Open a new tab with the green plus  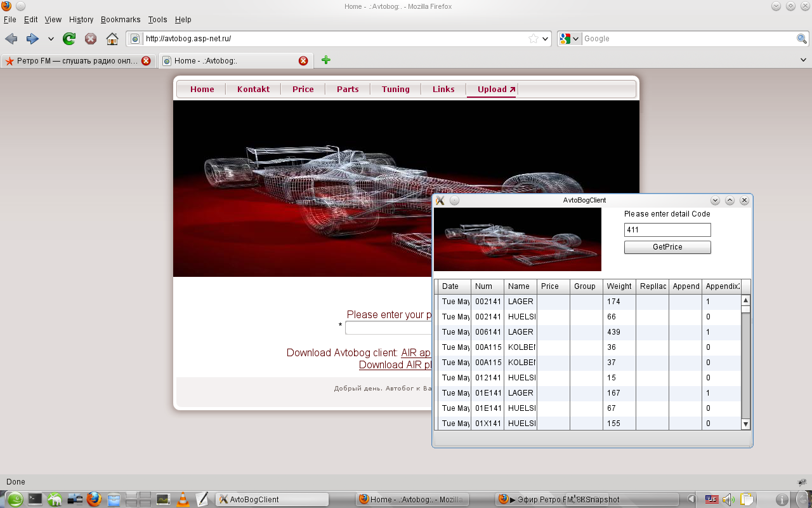pos(325,60)
